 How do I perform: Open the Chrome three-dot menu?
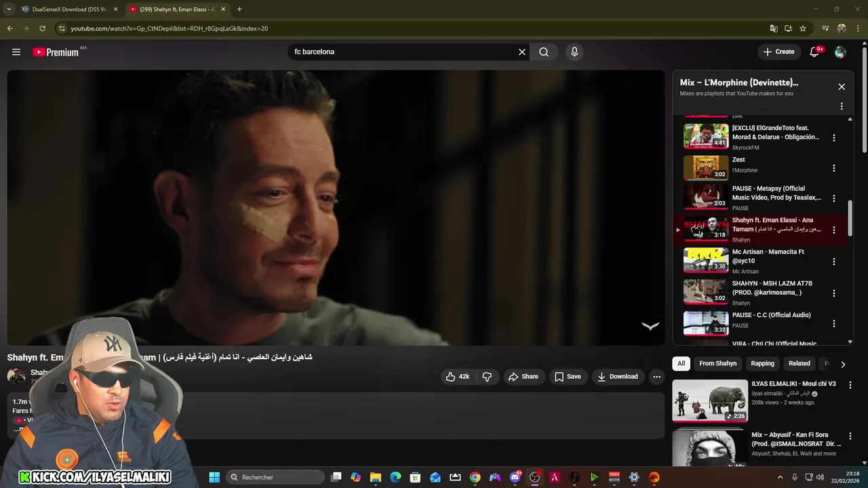pos(858,28)
